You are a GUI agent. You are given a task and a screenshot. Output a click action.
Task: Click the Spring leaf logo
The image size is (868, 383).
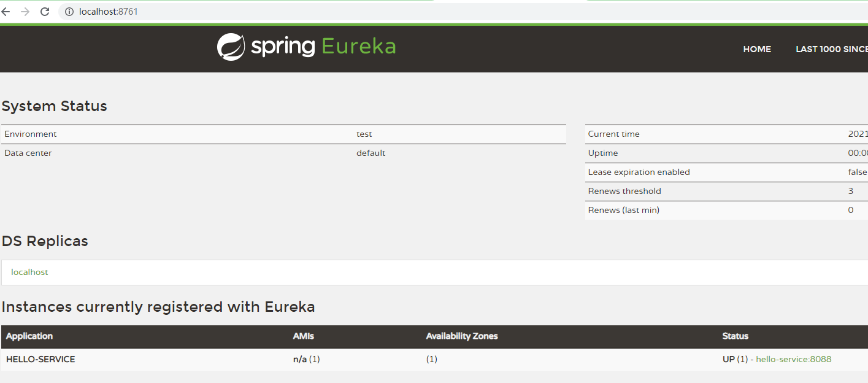231,47
